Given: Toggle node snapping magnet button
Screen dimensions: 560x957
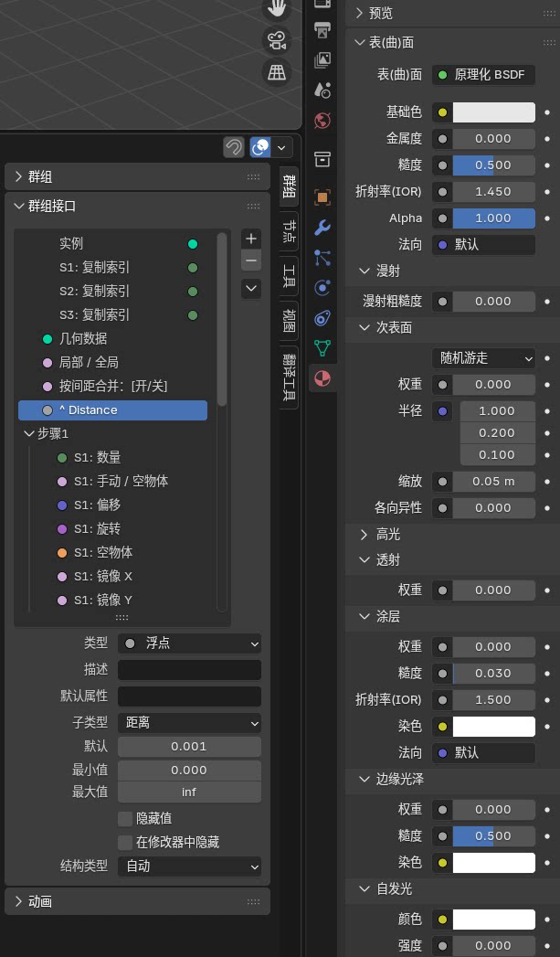Looking at the screenshot, I should [234, 147].
